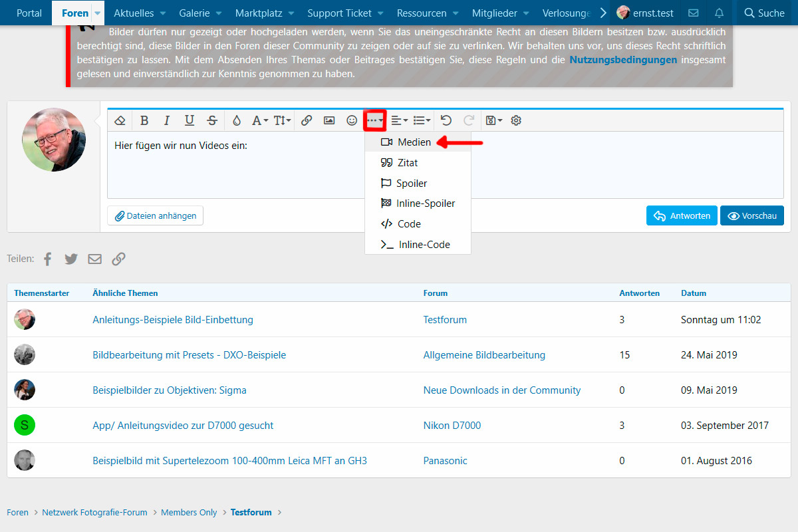The height and width of the screenshot is (532, 798).
Task: Click the eraser remove-formatting icon
Action: (120, 120)
